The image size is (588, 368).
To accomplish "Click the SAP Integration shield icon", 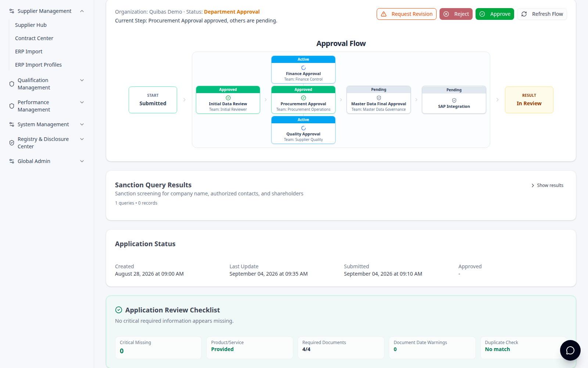I will pos(454,100).
